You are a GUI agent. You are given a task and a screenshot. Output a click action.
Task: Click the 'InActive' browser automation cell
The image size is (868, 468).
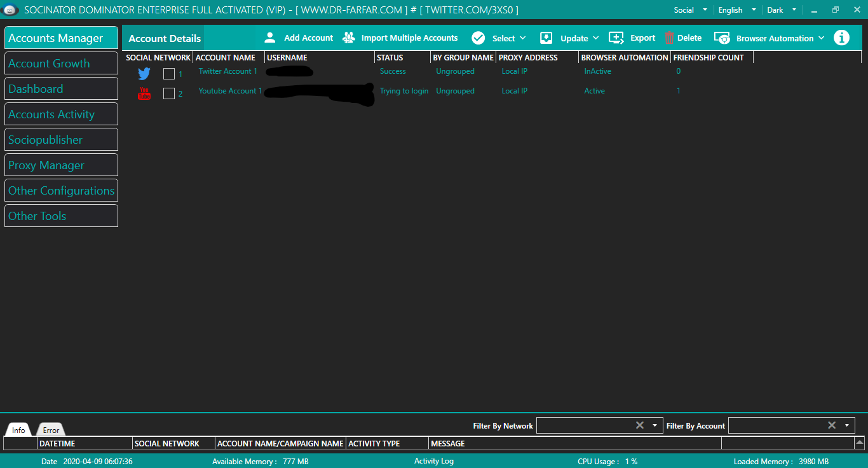598,71
